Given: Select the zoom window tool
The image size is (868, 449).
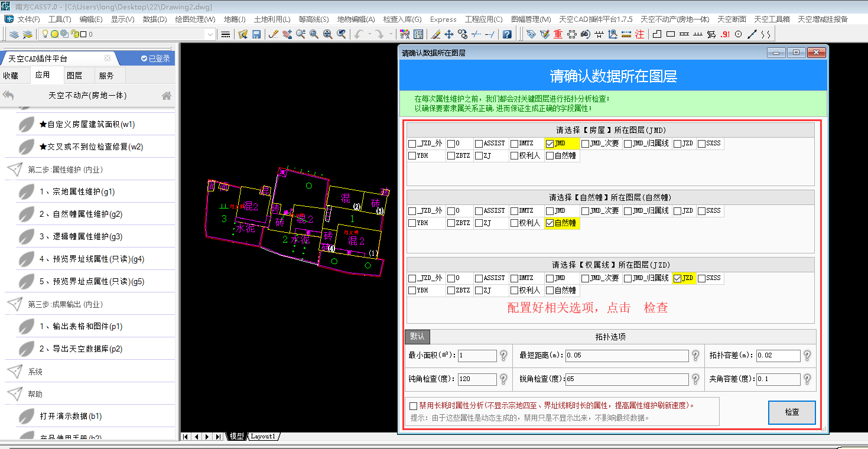Looking at the screenshot, I should [314, 34].
